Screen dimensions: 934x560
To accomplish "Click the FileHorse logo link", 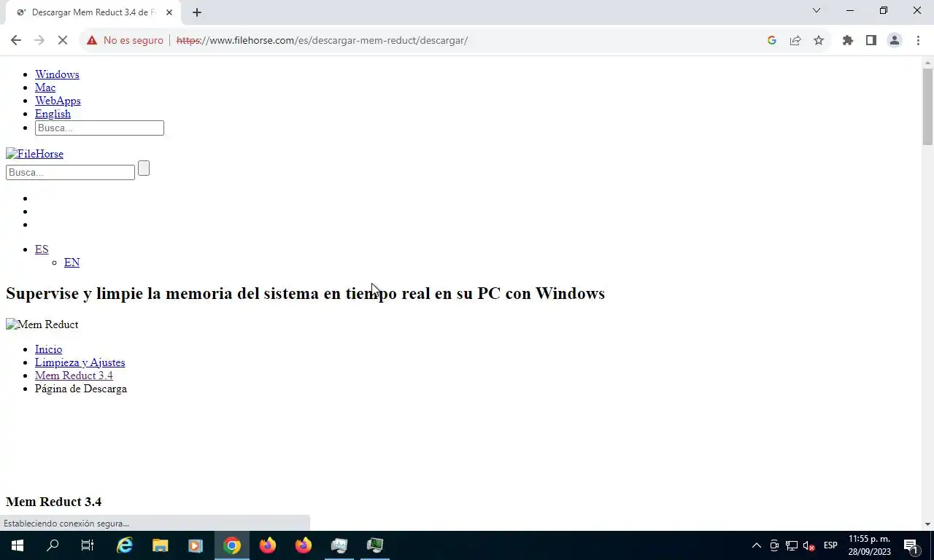I will point(34,154).
